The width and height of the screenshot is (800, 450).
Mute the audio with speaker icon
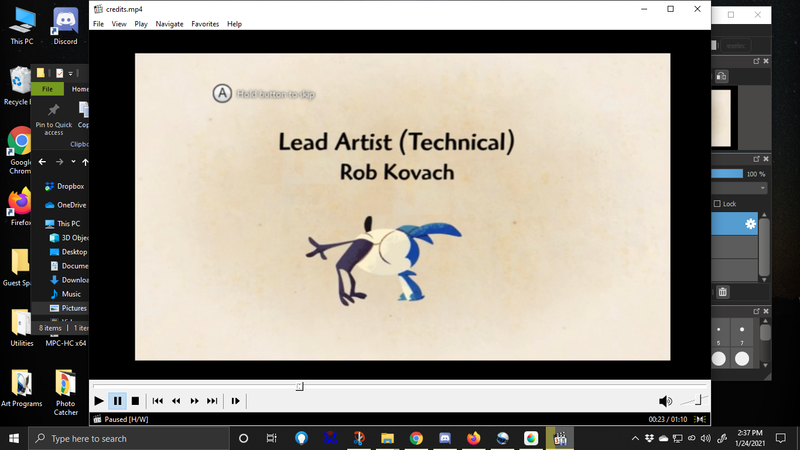coord(665,401)
